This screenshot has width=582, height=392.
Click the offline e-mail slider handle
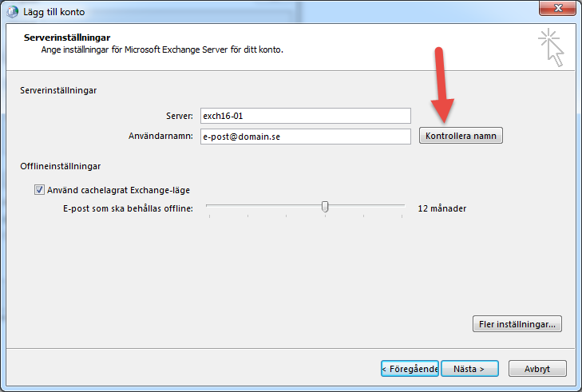tap(325, 207)
